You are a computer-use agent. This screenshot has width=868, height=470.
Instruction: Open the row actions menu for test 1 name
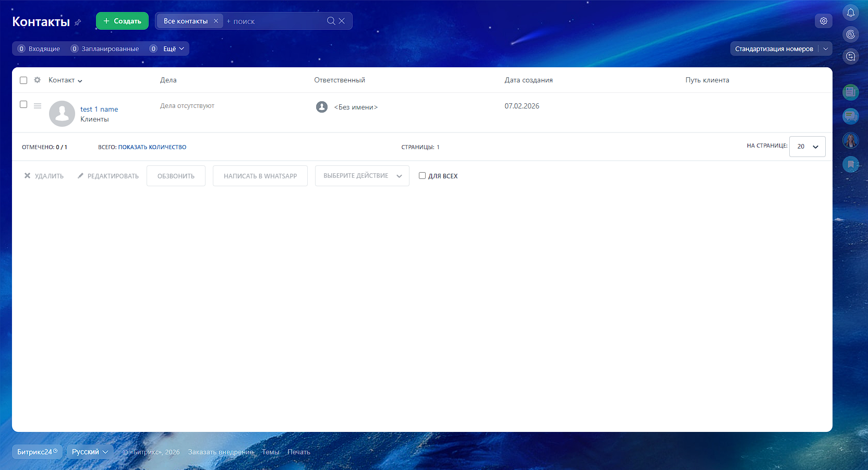(x=38, y=106)
